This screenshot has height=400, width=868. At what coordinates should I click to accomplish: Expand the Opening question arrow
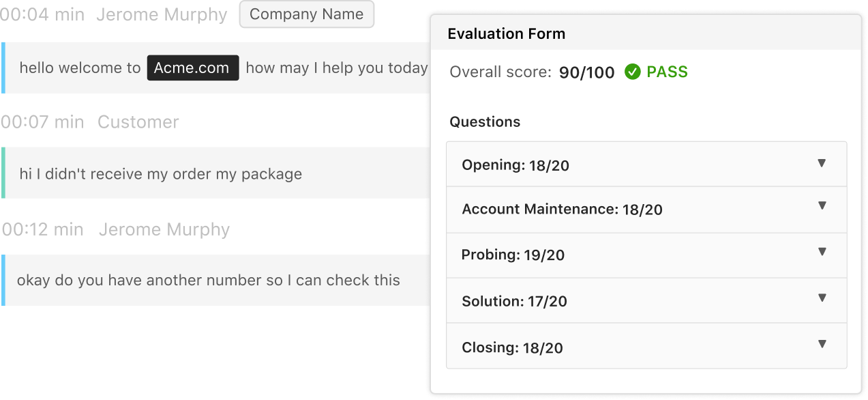(822, 163)
